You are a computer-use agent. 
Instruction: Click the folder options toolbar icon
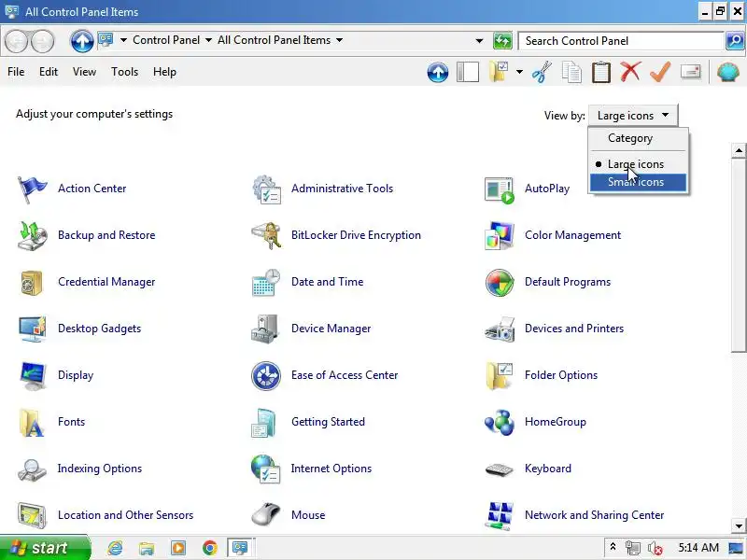tap(499, 72)
